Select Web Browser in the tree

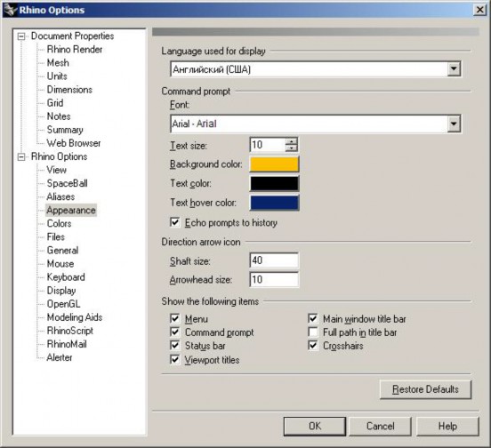(74, 143)
